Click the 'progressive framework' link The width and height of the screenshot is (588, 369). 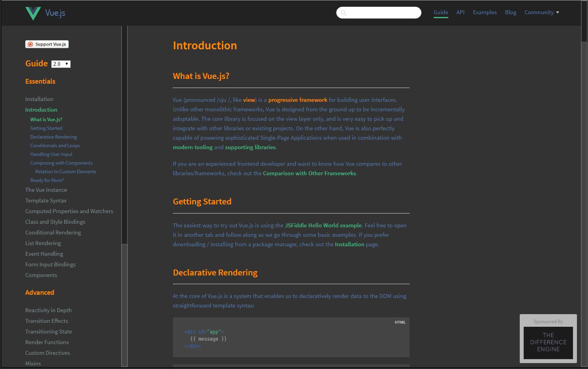click(298, 100)
